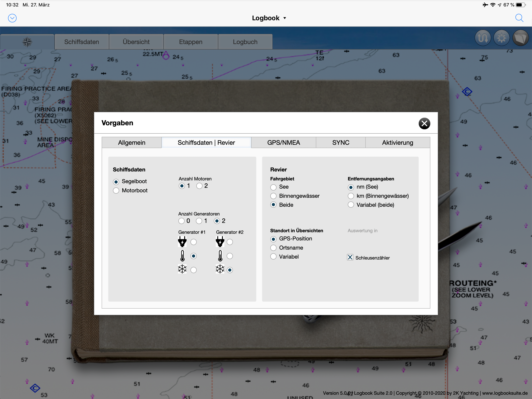Select snowflake option for Generator #1
Image resolution: width=532 pixels, height=399 pixels.
194,270
